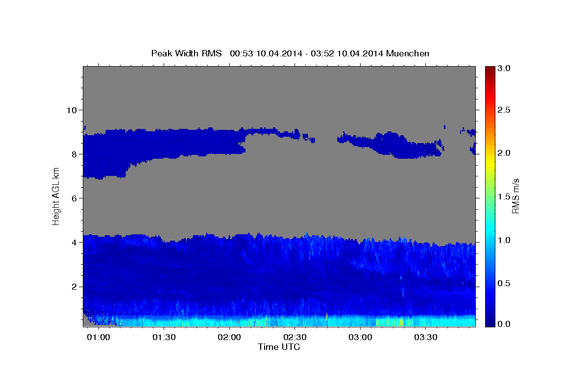Click the plot title 'Peak Width RMS'
This screenshot has width=588, height=392.
click(x=186, y=53)
